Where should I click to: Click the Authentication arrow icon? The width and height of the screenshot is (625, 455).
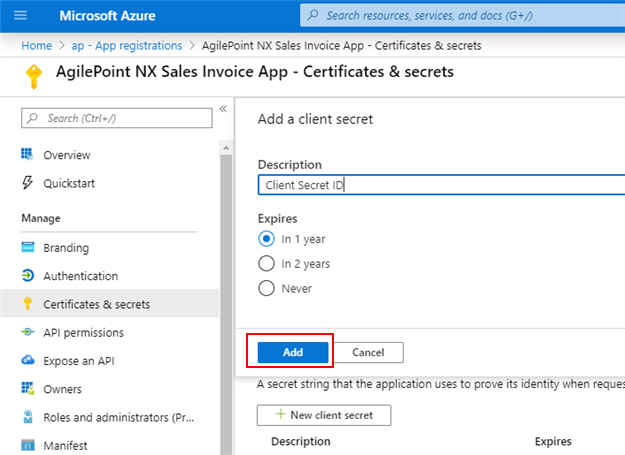pos(28,275)
